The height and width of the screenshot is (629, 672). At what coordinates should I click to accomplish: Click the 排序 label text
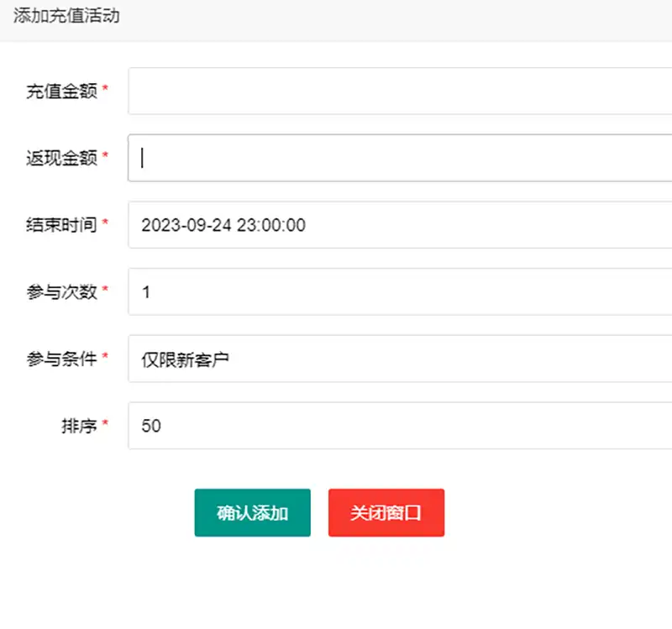click(79, 426)
